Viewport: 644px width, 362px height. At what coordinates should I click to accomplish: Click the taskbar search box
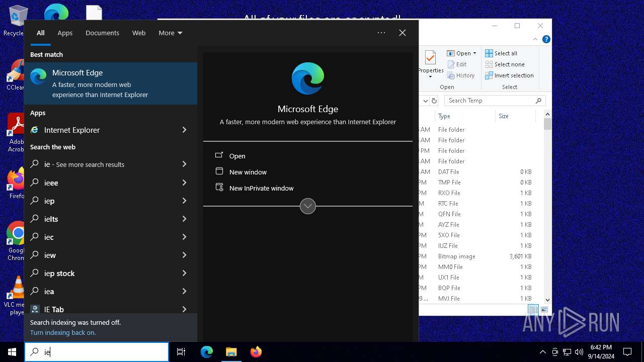(x=97, y=352)
